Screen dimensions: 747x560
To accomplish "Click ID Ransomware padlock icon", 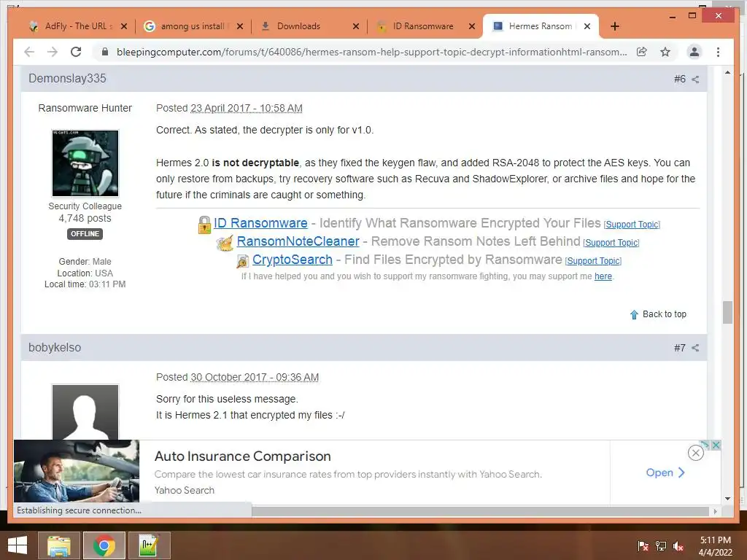I will pyautogui.click(x=204, y=225).
